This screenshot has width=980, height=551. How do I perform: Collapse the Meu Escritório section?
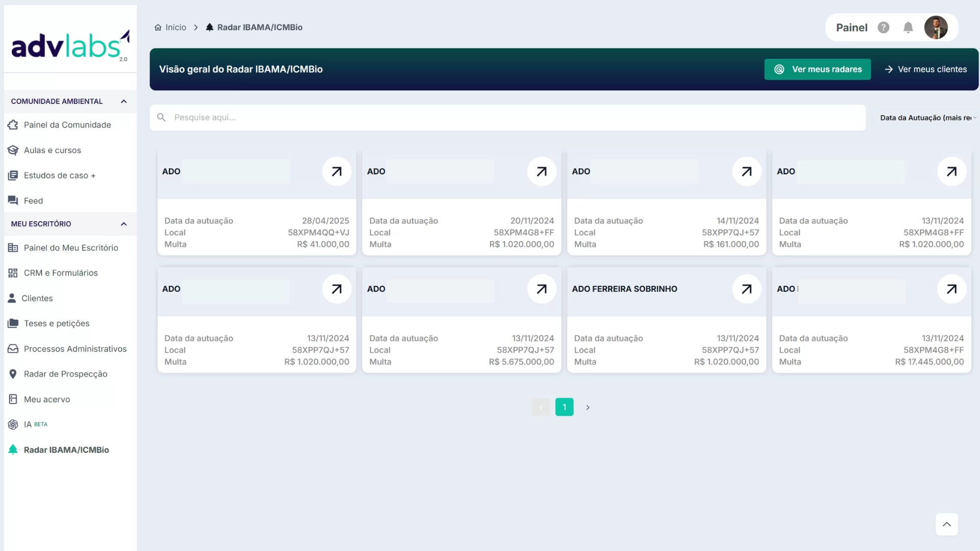point(124,224)
